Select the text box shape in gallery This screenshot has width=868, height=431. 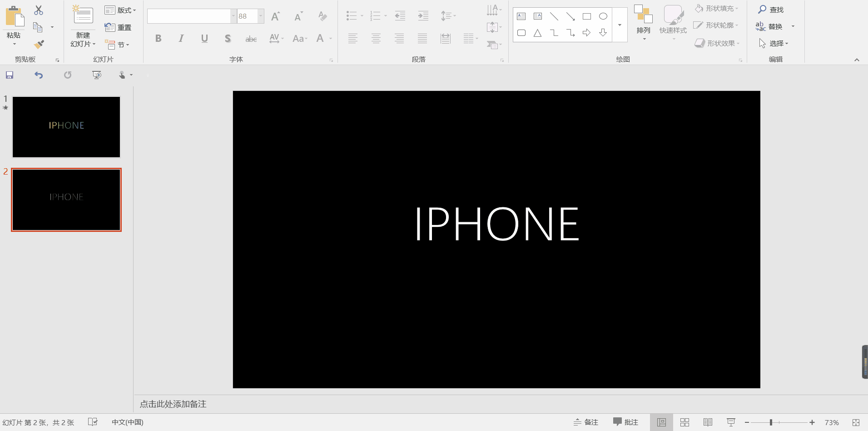(521, 16)
